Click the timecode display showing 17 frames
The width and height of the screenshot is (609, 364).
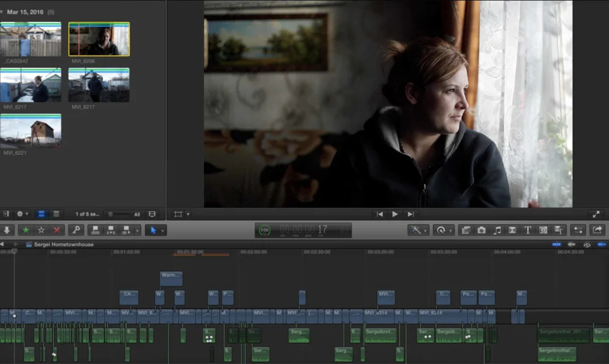304,229
